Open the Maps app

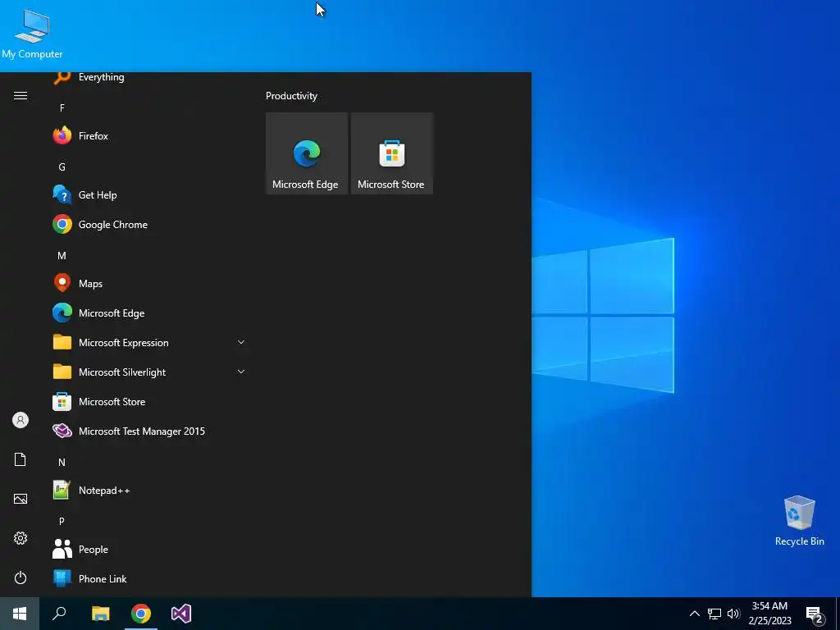(148, 283)
